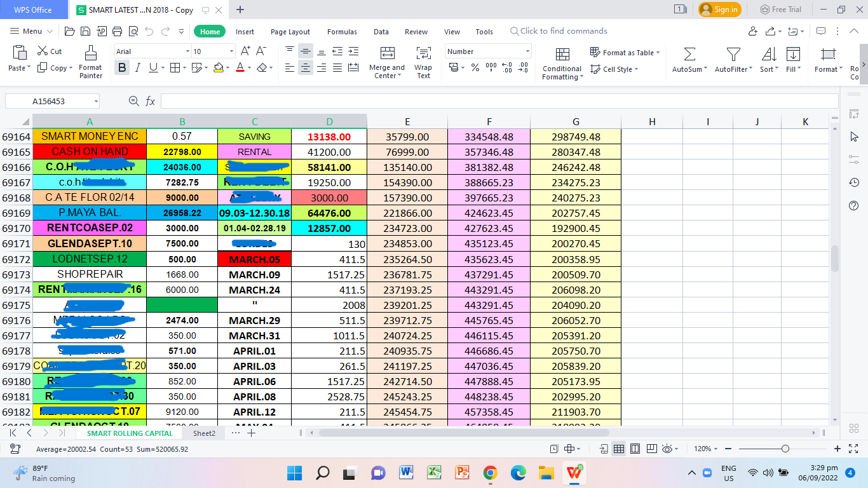Viewport: 868px width, 488px height.
Task: Open Print Preview from the quick access bar
Action: [133, 31]
